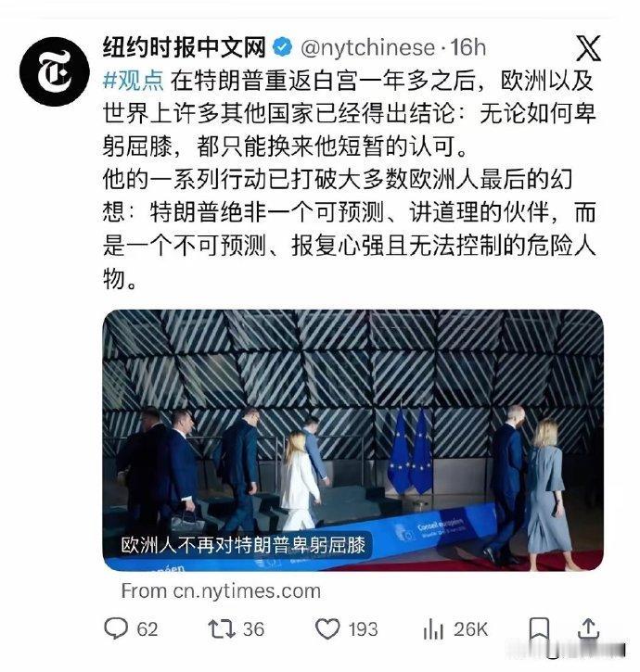
Task: Click the reply speech bubble icon
Action: (116, 628)
